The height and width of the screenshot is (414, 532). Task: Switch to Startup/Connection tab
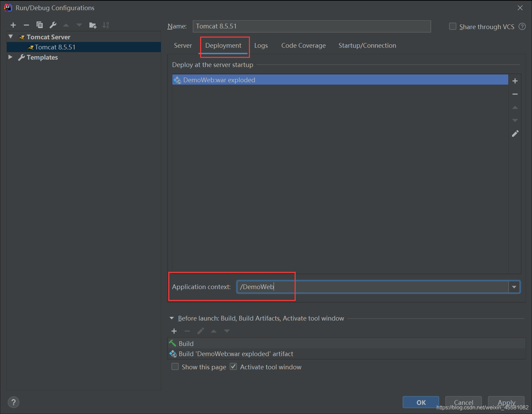(367, 45)
